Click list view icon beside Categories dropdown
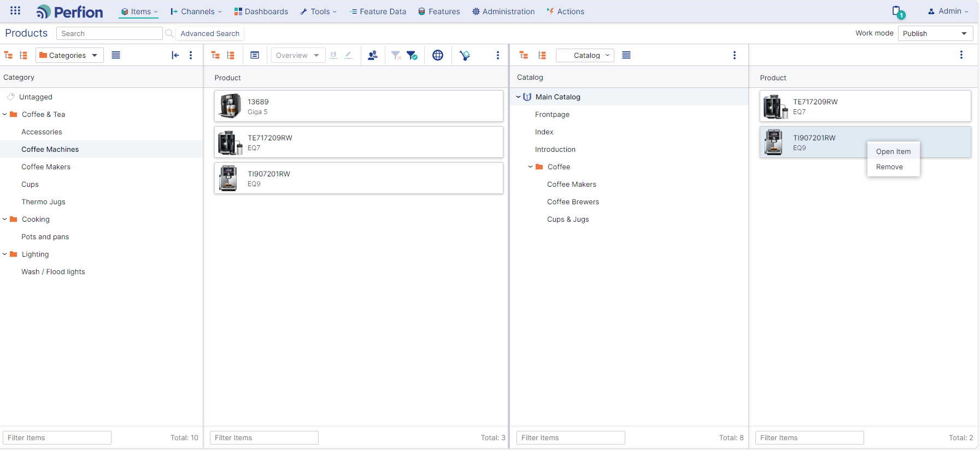Viewport: 980px width, 450px height. tap(116, 55)
